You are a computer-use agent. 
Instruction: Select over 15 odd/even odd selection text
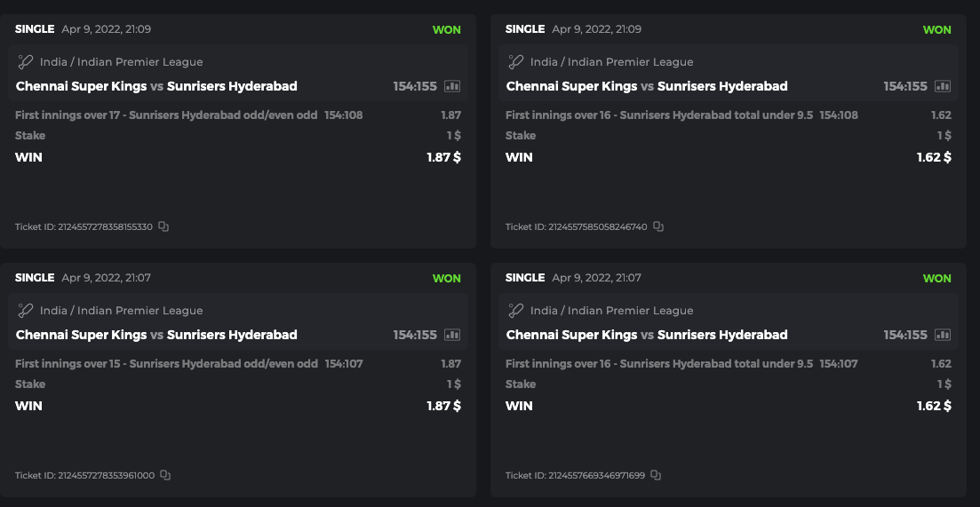pos(166,364)
